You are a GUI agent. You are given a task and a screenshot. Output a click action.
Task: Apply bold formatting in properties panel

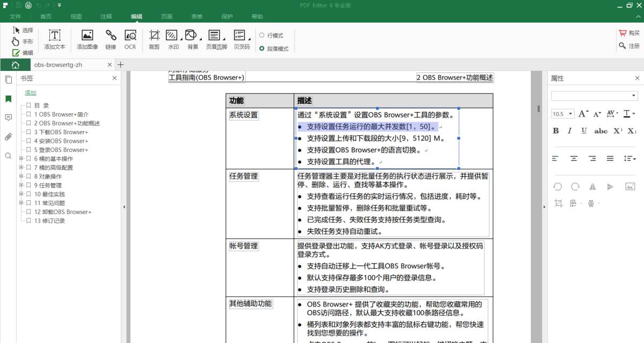pyautogui.click(x=555, y=130)
